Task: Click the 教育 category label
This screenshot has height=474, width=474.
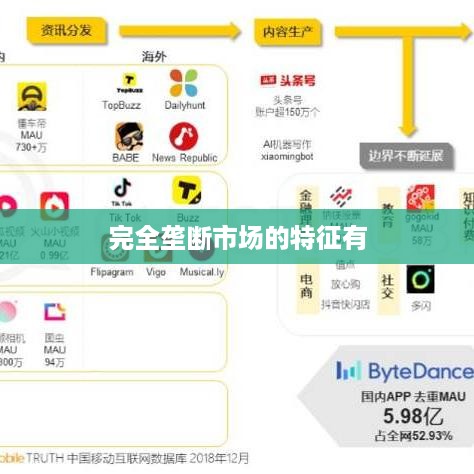Action: point(387,215)
